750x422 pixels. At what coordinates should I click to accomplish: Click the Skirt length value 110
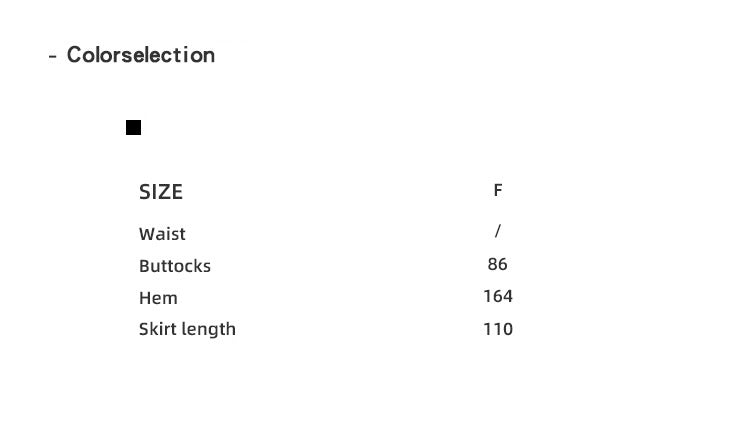[x=498, y=329]
